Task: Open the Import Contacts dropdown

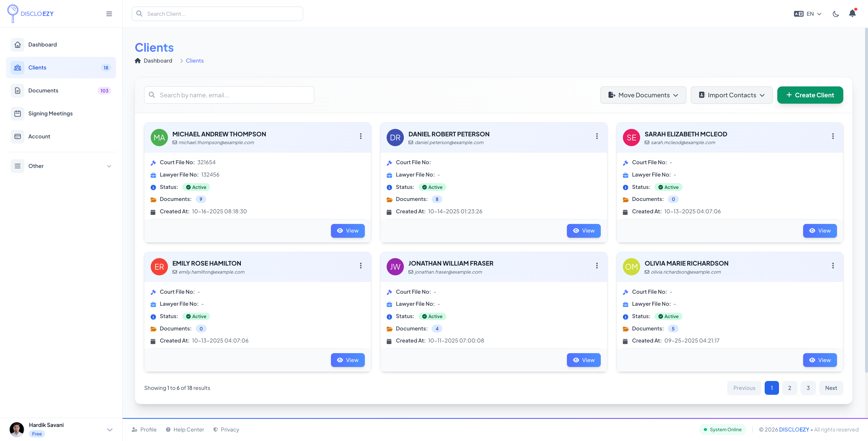Action: 731,95
